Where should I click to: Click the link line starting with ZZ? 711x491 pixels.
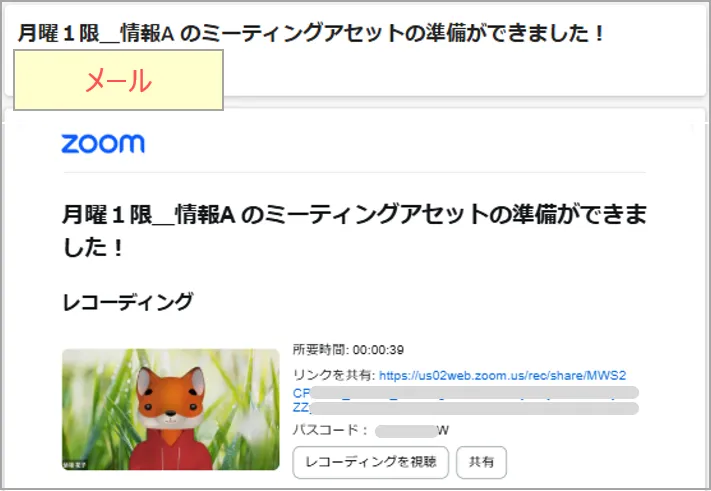[466, 408]
